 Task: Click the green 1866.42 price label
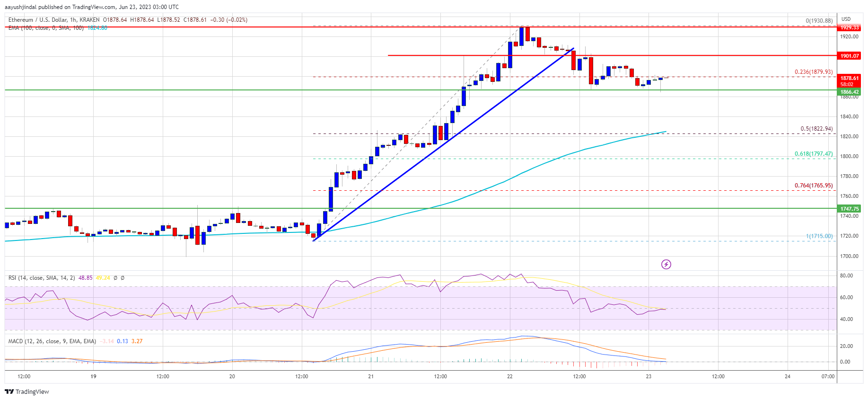(850, 92)
